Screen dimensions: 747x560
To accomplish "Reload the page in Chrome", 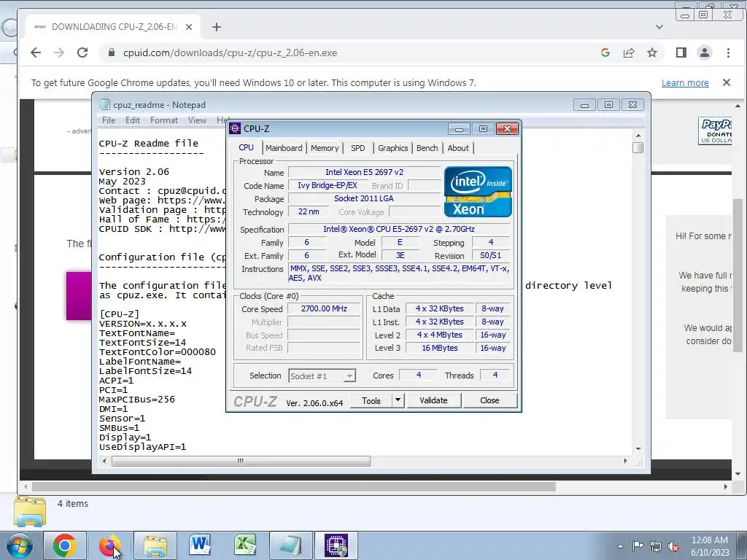I will (x=82, y=52).
